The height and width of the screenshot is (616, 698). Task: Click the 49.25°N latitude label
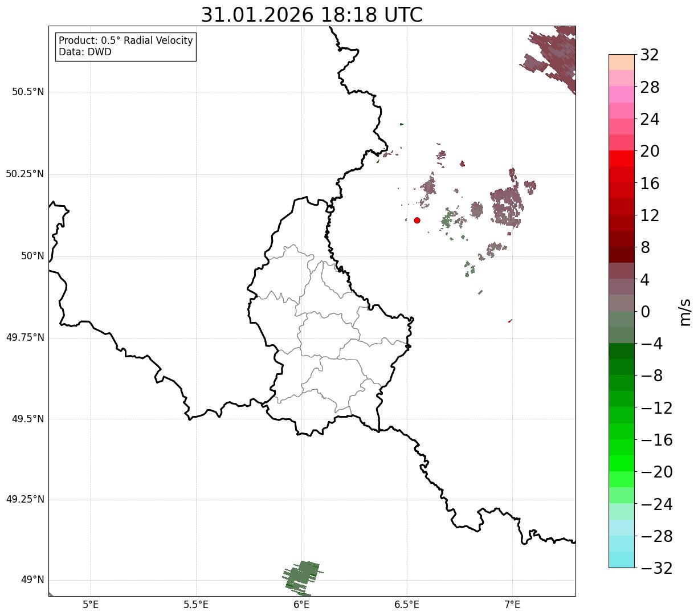[x=25, y=500]
